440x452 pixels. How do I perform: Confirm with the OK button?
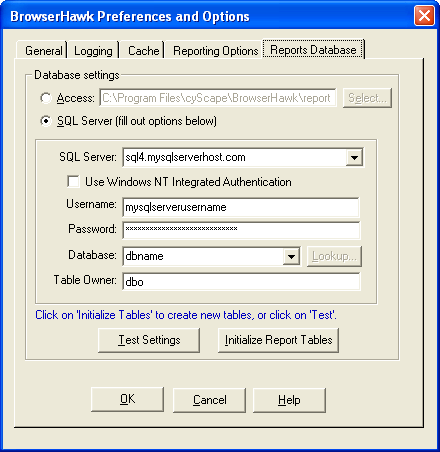tap(127, 399)
